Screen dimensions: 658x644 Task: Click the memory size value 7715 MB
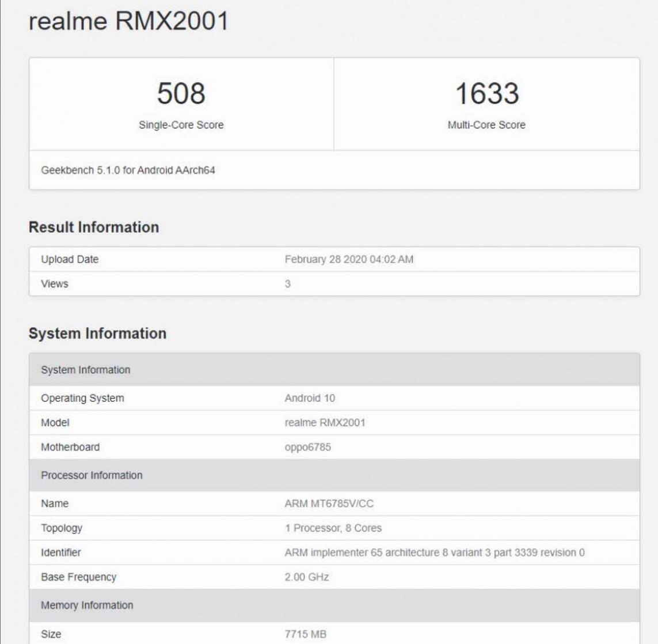[305, 634]
